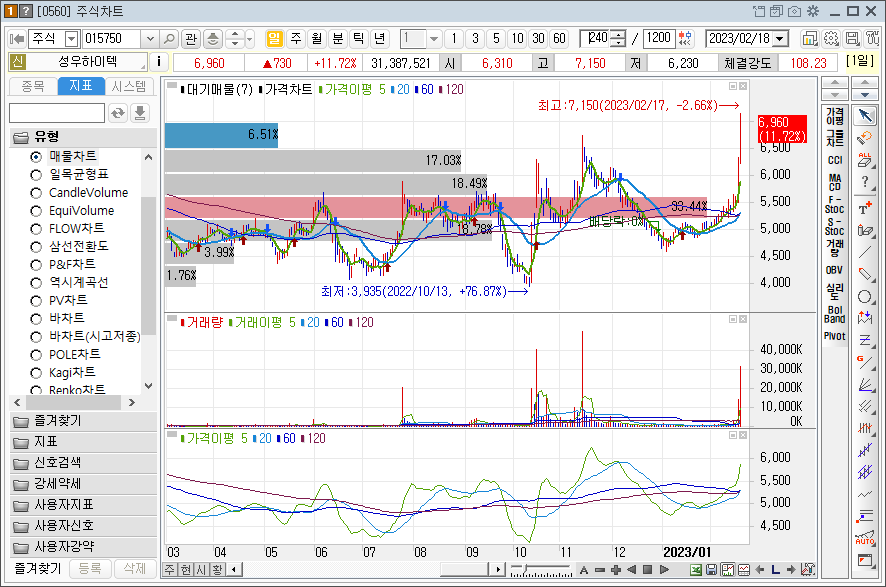Screen dimensions: 886x587
Task: Click the 60 minute interval button
Action: point(559,38)
